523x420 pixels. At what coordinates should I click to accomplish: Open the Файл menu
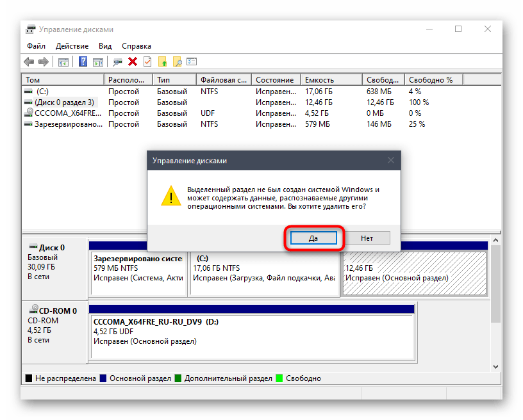click(x=36, y=46)
